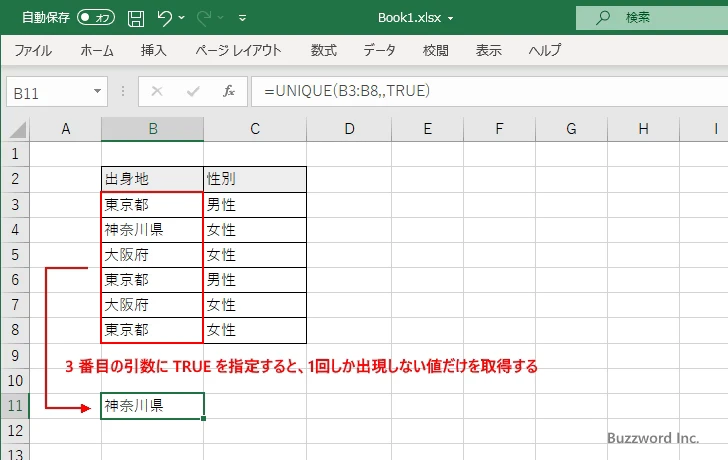Open the ファイル tab
The image size is (728, 460).
tap(33, 50)
